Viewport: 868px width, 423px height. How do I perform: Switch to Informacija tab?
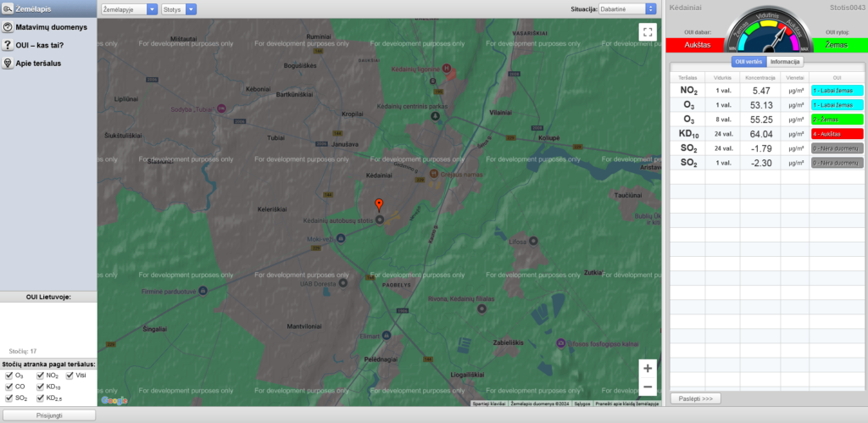(785, 61)
